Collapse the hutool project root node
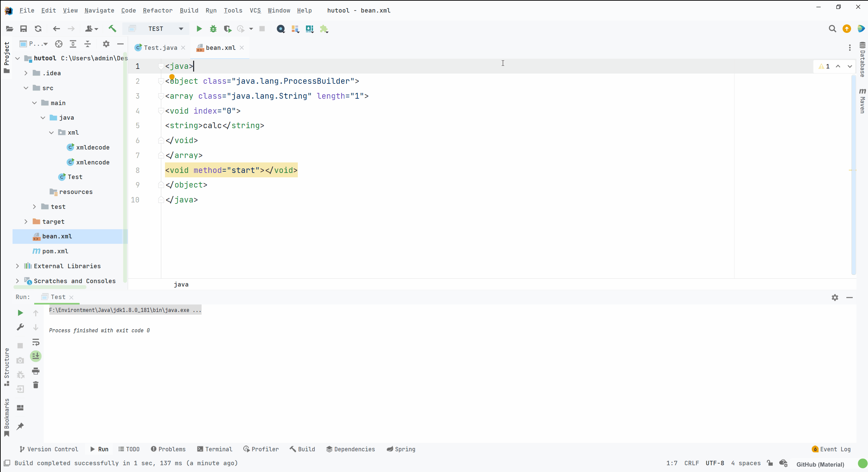Viewport: 868px width, 472px height. tap(17, 58)
